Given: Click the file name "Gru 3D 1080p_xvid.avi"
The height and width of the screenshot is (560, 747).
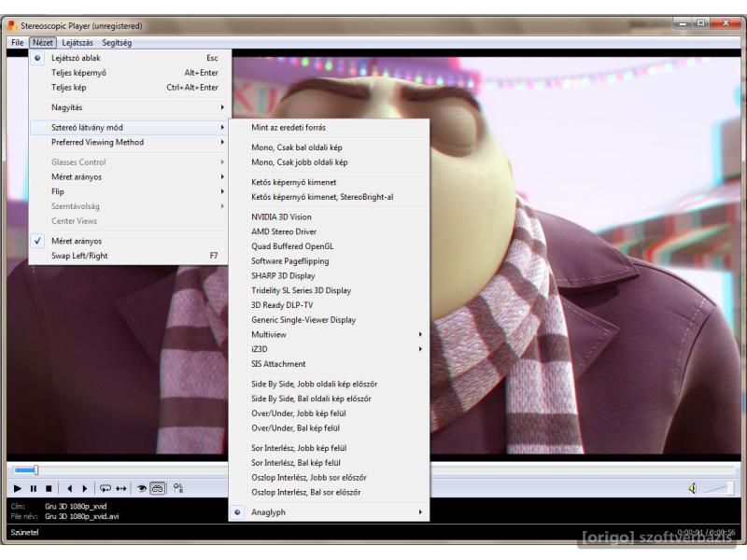Looking at the screenshot, I should [82, 517].
